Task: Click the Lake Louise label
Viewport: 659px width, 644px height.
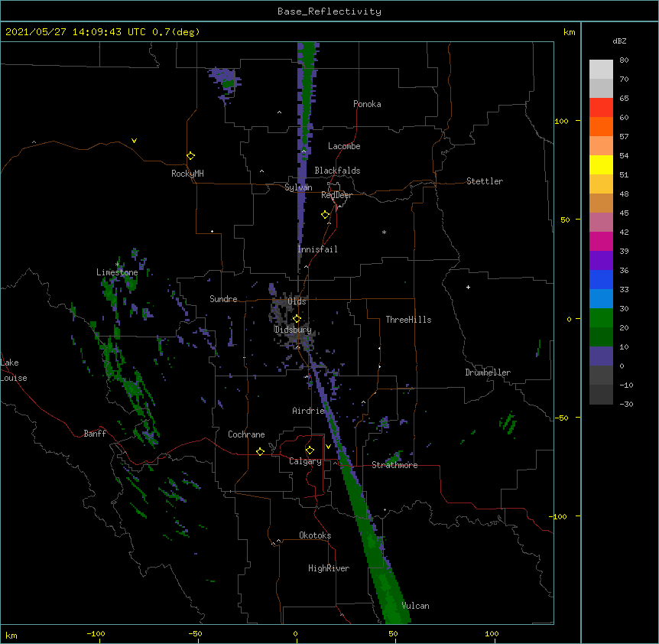Action: click(x=12, y=370)
